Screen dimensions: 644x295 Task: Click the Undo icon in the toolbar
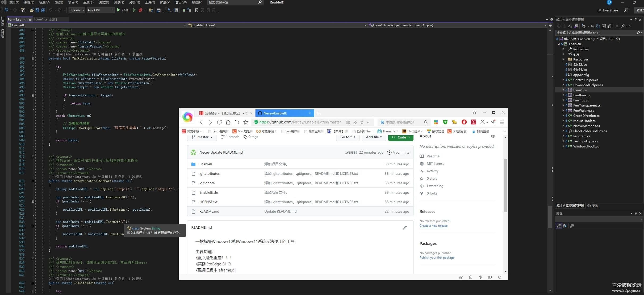click(x=51, y=10)
